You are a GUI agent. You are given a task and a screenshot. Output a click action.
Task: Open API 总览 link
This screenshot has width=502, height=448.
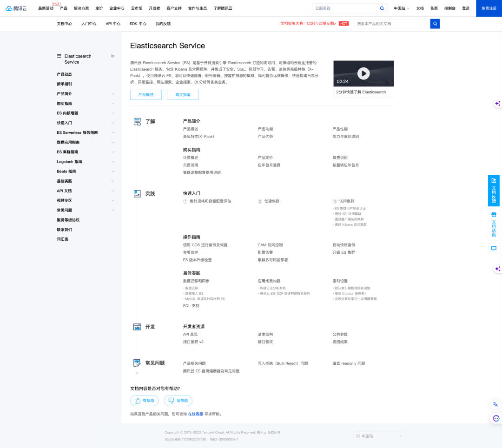pyautogui.click(x=190, y=335)
